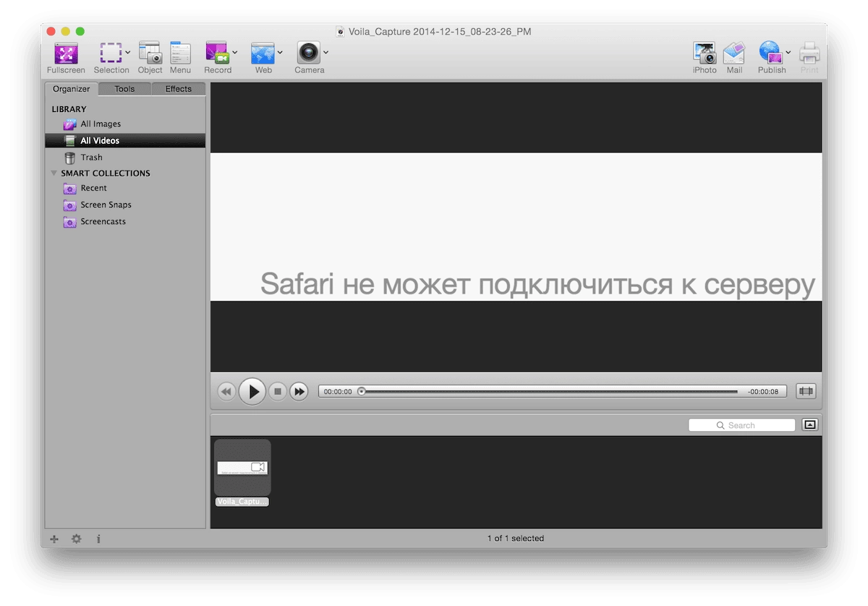Switch to the Effects tab
868x606 pixels.
(x=179, y=89)
